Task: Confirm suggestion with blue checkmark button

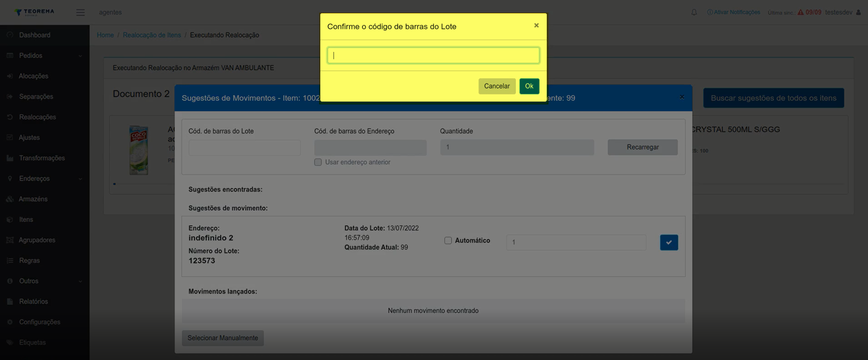Action: (x=669, y=243)
